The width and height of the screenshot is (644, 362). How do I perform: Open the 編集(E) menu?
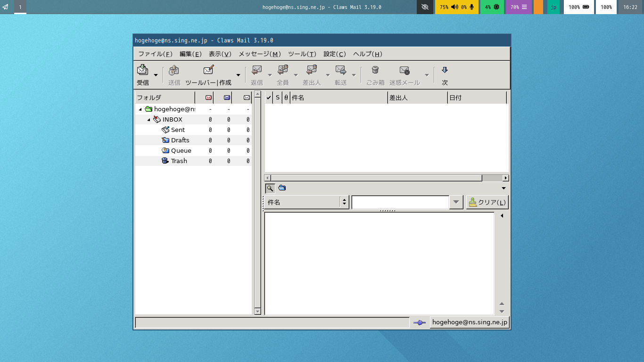point(190,54)
